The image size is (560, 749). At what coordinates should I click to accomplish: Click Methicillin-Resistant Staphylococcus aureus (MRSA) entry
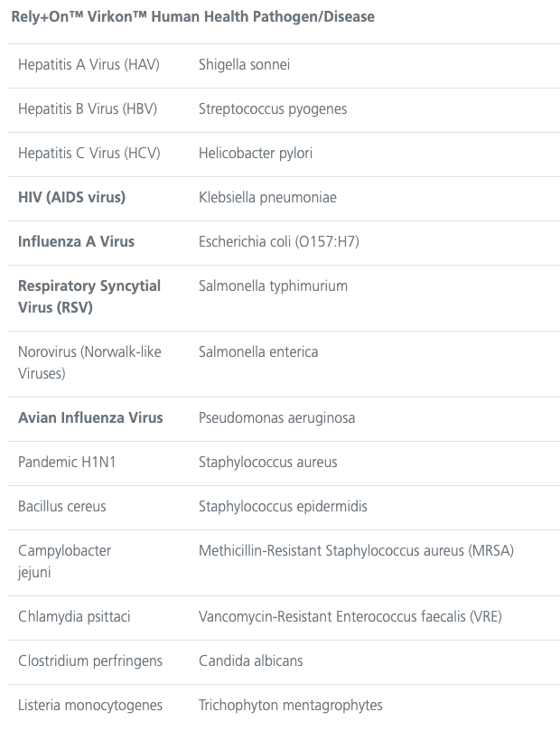(356, 551)
